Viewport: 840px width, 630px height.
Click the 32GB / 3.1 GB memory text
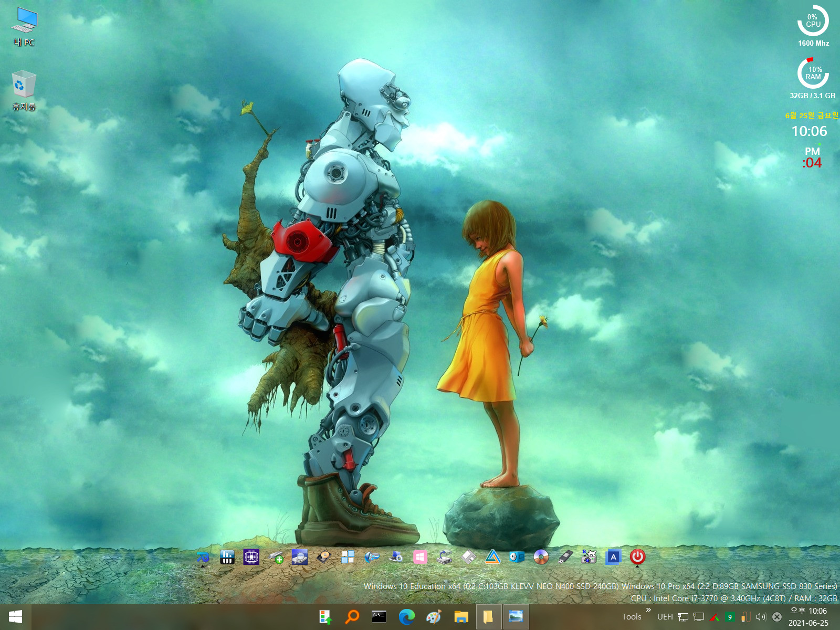click(x=812, y=96)
